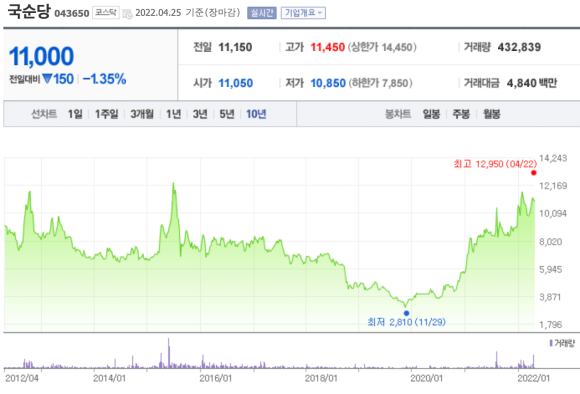
Task: Select the 1주일 line chart period
Action: [x=106, y=114]
